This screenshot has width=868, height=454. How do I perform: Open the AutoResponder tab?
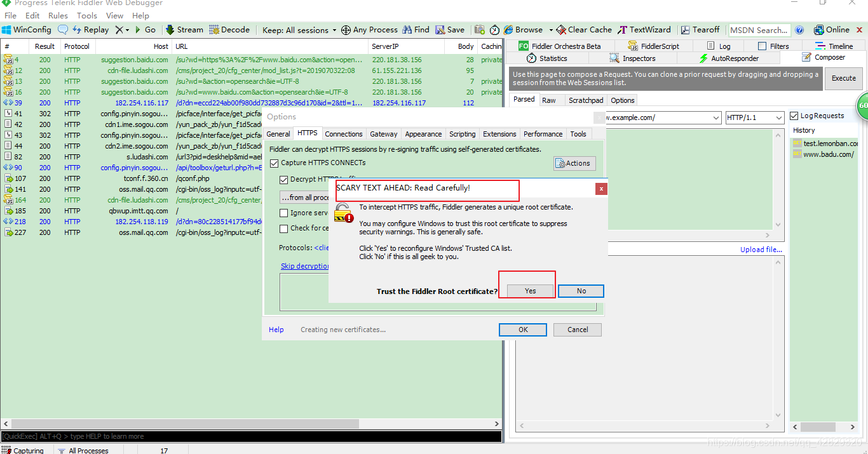(x=729, y=58)
